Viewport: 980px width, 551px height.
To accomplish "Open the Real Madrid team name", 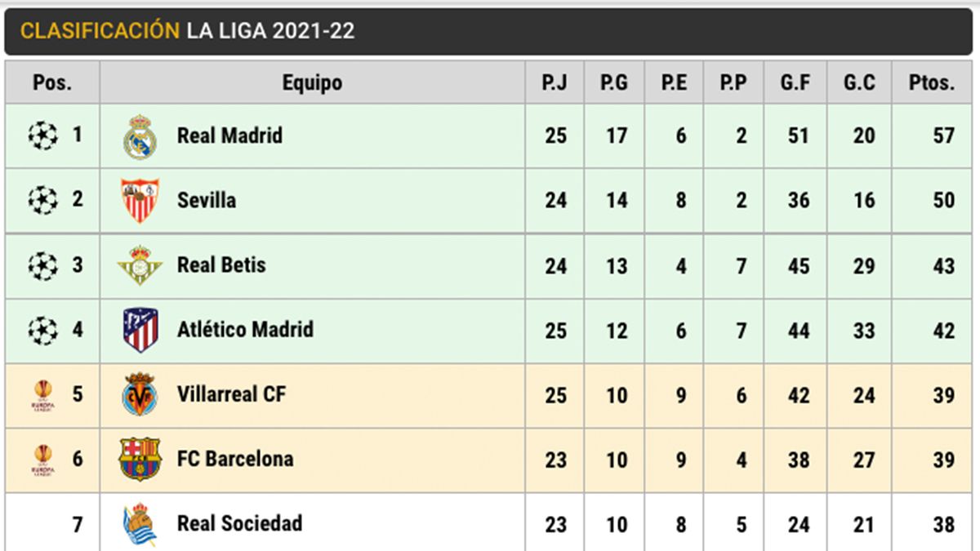I will tap(229, 136).
